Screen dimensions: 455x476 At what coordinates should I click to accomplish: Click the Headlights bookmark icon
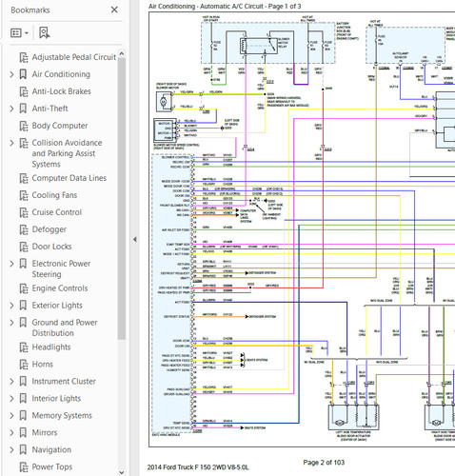click(24, 347)
